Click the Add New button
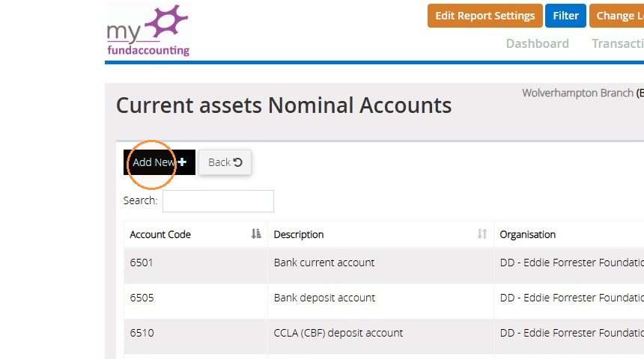644x359 pixels. coord(160,162)
